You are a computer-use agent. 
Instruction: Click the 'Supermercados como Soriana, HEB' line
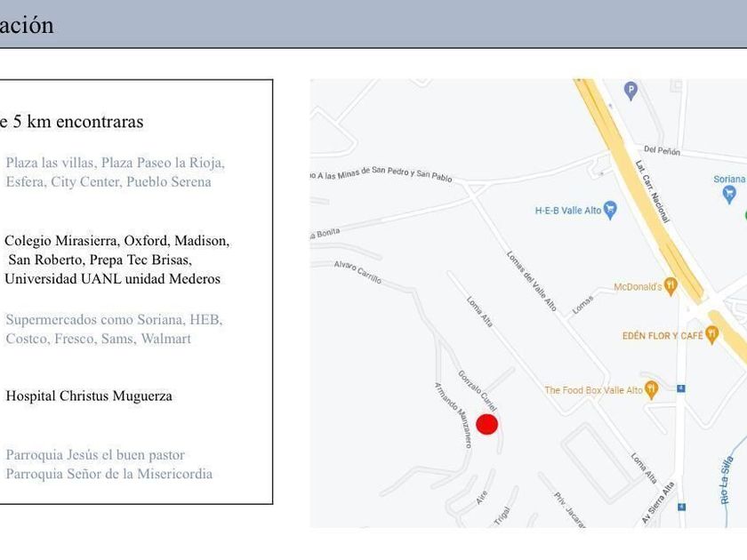point(114,319)
